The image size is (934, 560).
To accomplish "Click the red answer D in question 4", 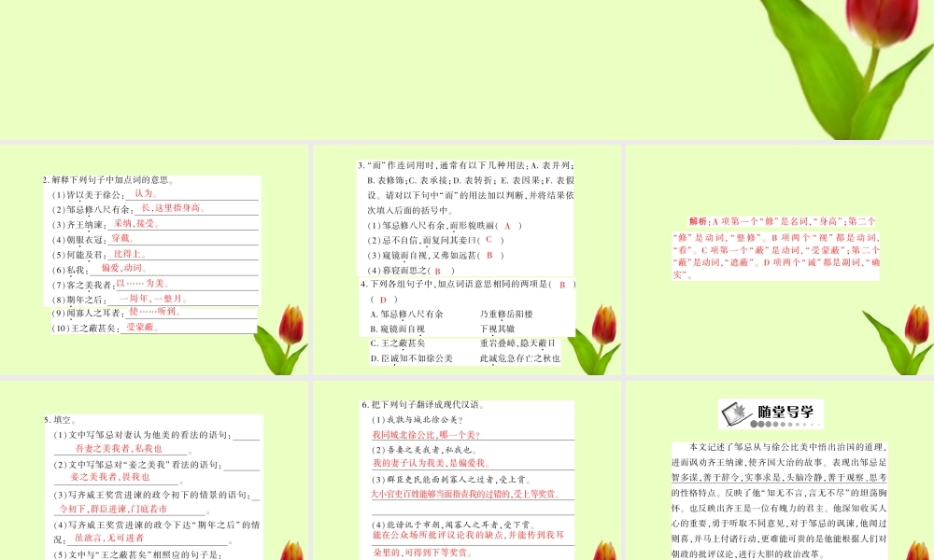I will (383, 300).
